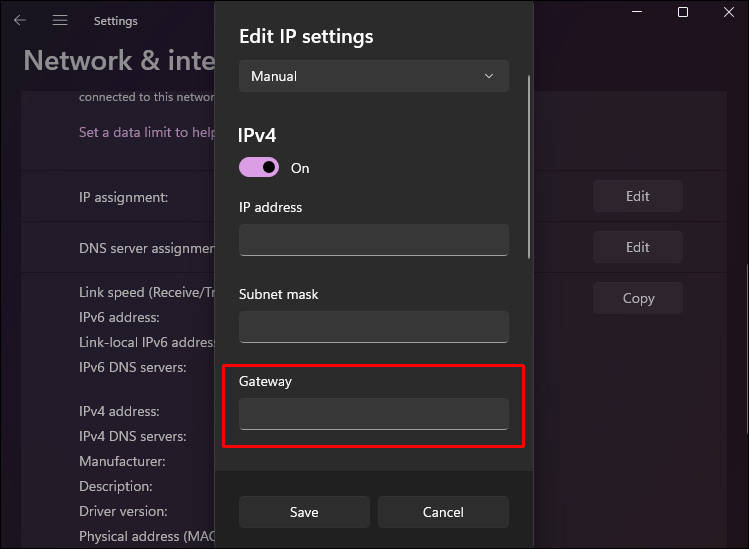Minimize the Settings window
This screenshot has height=549, width=749.
[637, 12]
